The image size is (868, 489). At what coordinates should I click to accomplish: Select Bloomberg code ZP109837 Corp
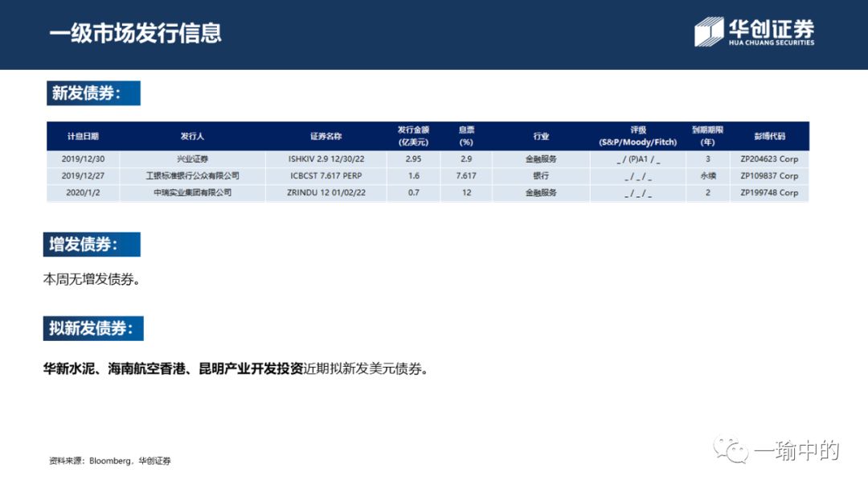[769, 175]
